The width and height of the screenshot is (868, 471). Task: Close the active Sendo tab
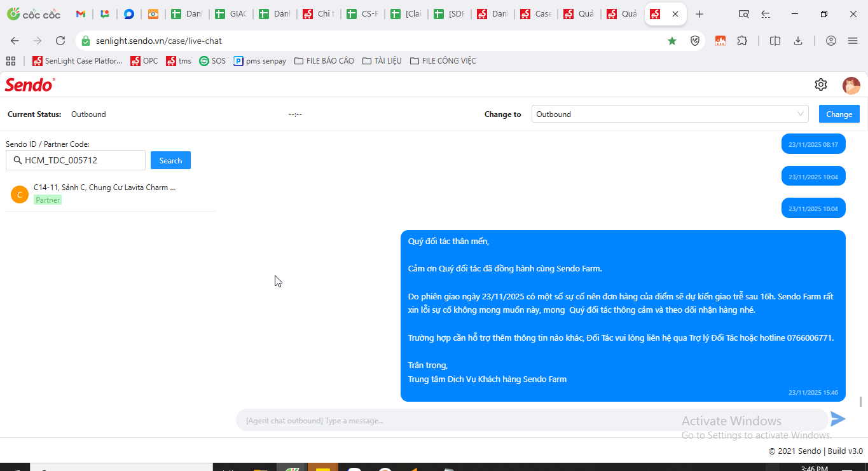675,14
